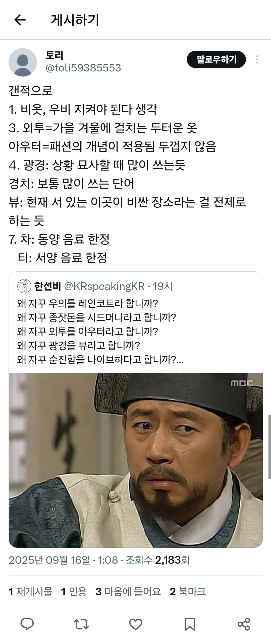Open the post date 2025년 09월 16일
271x644 pixels.
pos(49,560)
